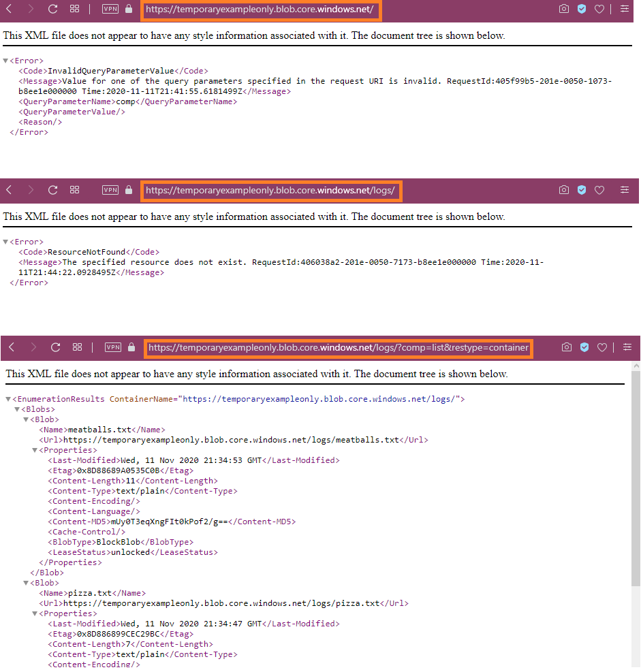Collapse Properties node of pizza.txt blob
The width and height of the screenshot is (641, 672).
pos(35,613)
